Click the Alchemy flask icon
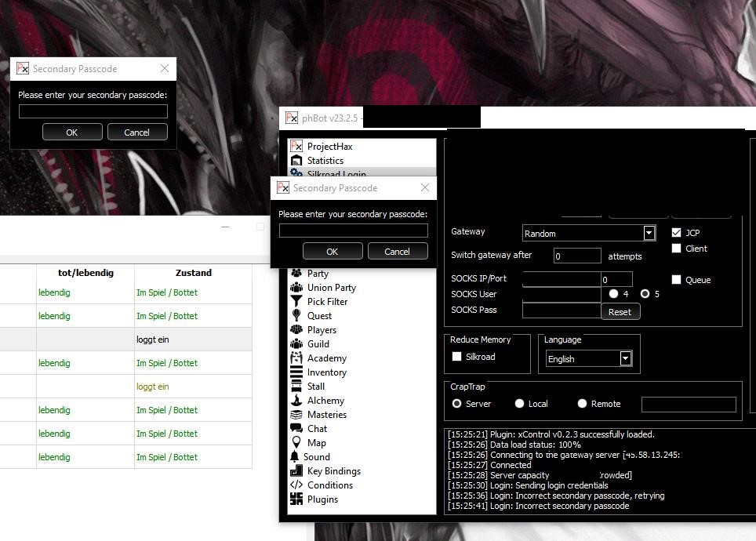This screenshot has height=541, width=756. 296,401
